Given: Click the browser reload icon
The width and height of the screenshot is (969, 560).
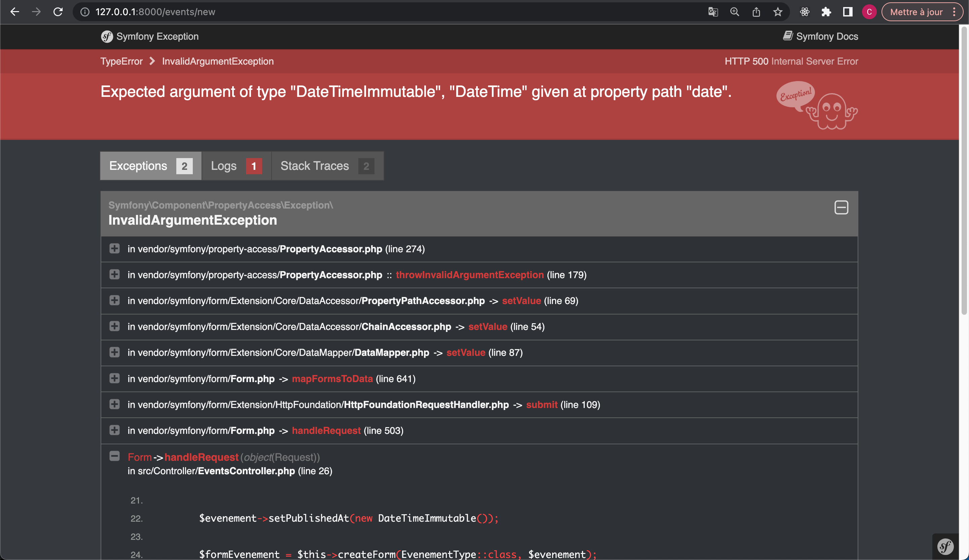Looking at the screenshot, I should pyautogui.click(x=58, y=12).
